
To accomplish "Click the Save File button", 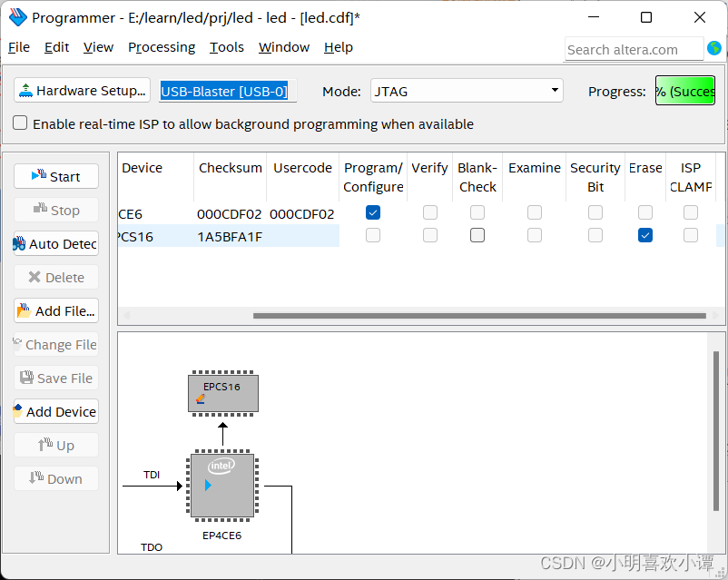I will click(x=56, y=378).
